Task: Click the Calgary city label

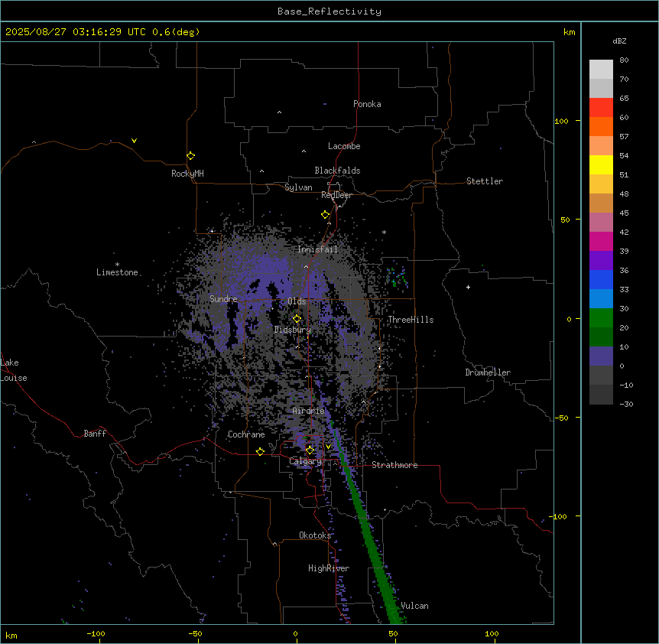Action: (306, 461)
